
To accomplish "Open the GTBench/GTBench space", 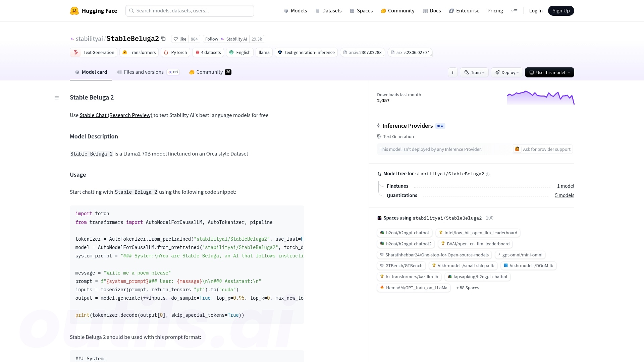I will (401, 265).
